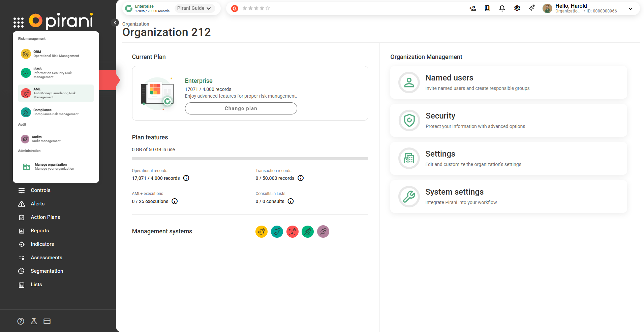Open Manage organization in Administration
The width and height of the screenshot is (644, 332).
point(54,167)
